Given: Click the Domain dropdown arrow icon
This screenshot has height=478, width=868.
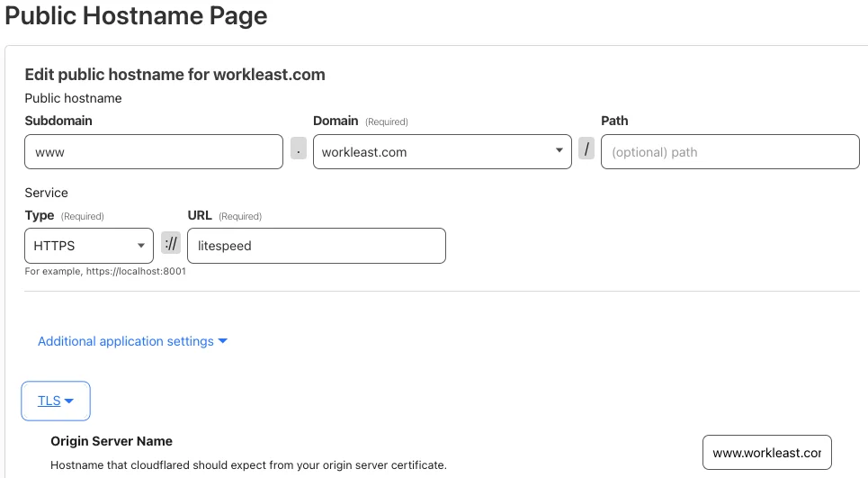Looking at the screenshot, I should [x=559, y=150].
